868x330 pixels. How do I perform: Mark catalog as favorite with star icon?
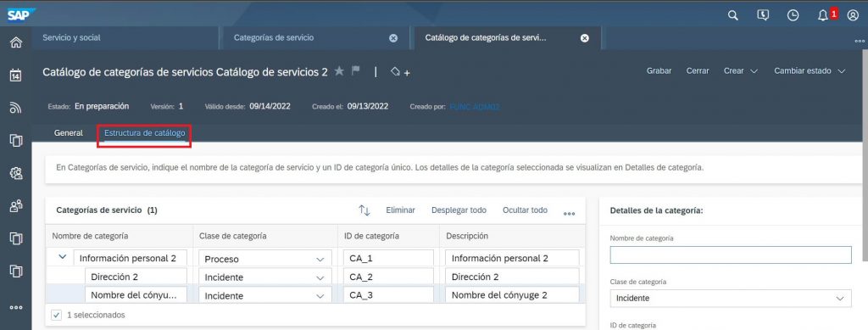point(339,71)
